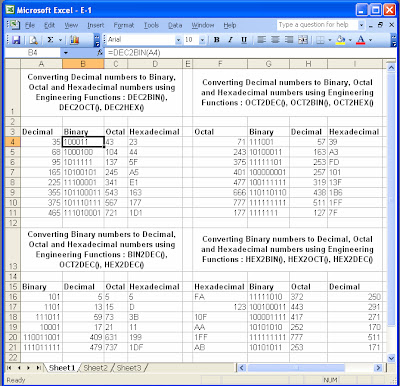Open the Name Box dropdown
Viewport: 400px width, 386px height.
click(66, 53)
